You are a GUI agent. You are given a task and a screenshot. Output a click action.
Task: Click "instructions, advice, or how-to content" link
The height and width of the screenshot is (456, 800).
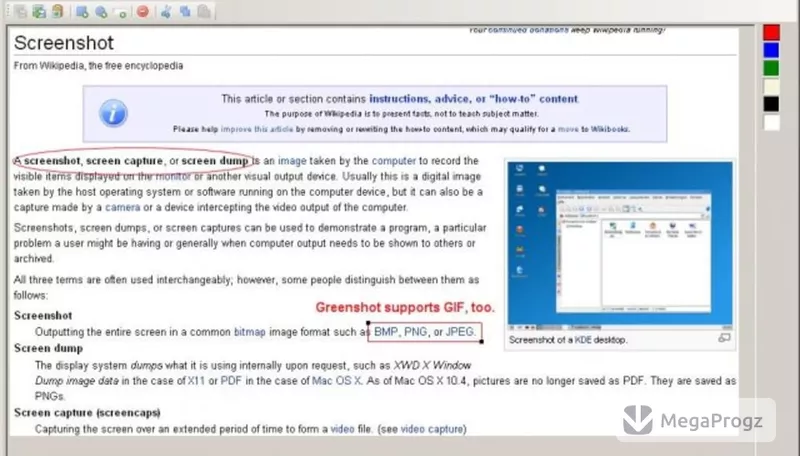click(473, 99)
